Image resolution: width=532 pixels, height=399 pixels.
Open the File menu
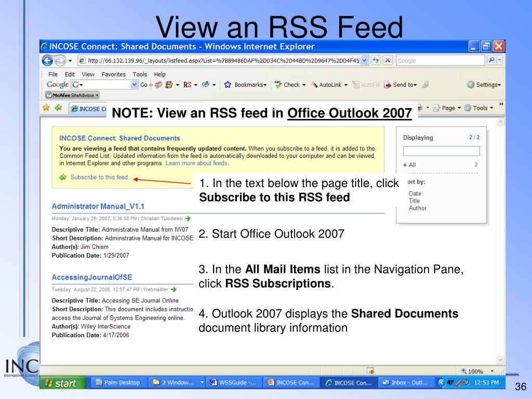pos(53,74)
